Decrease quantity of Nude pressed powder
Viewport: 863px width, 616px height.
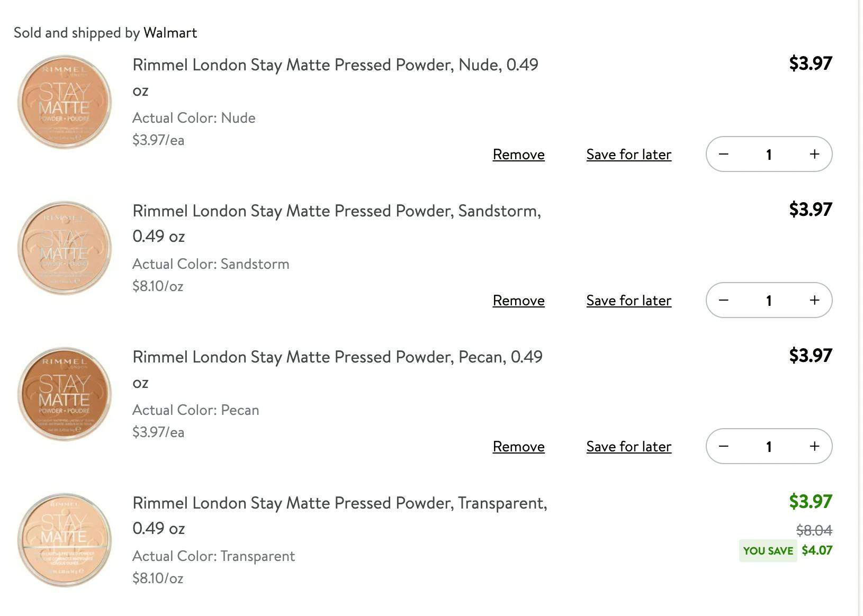pos(724,154)
